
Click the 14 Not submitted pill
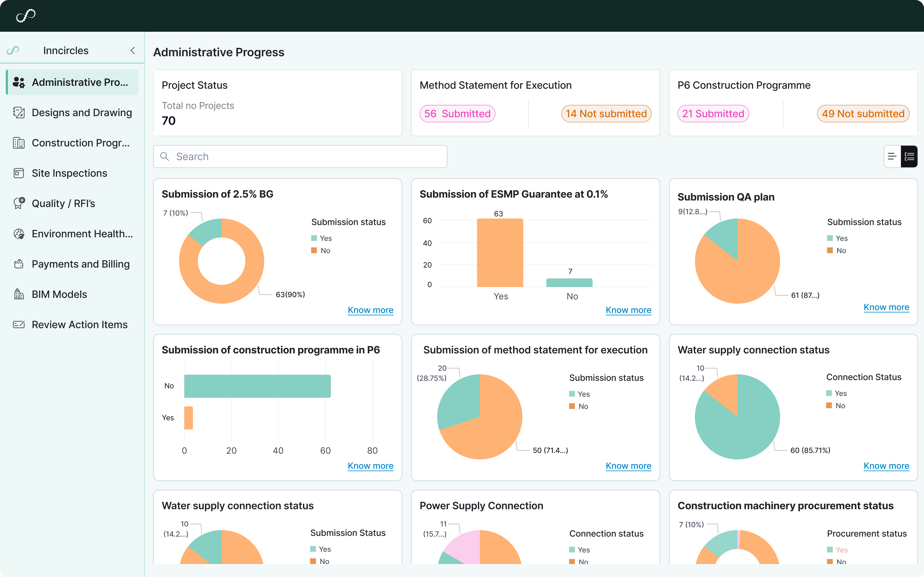click(606, 113)
